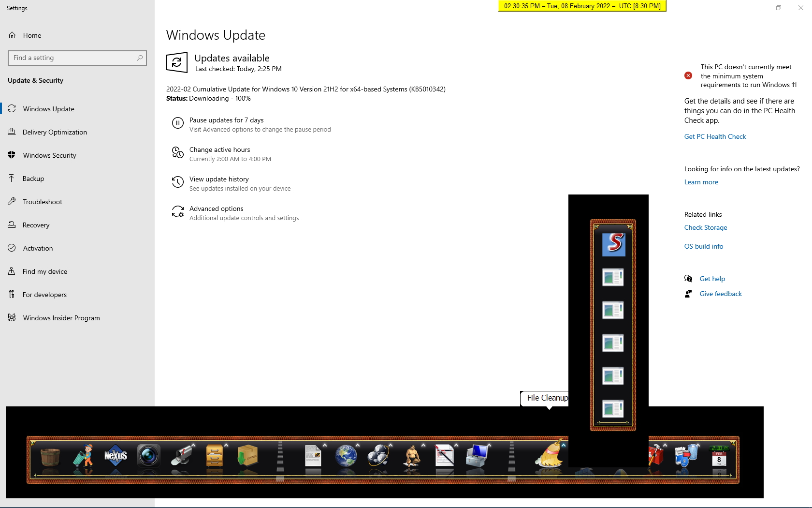Go to Delivery Optimization settings

(55, 132)
